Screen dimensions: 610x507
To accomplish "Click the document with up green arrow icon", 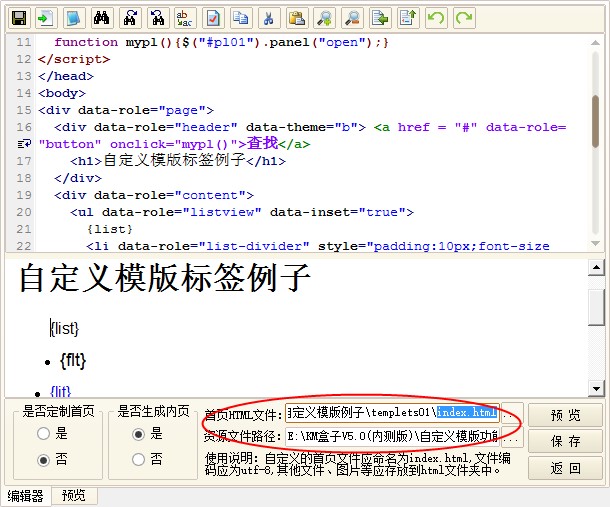I will click(x=408, y=18).
